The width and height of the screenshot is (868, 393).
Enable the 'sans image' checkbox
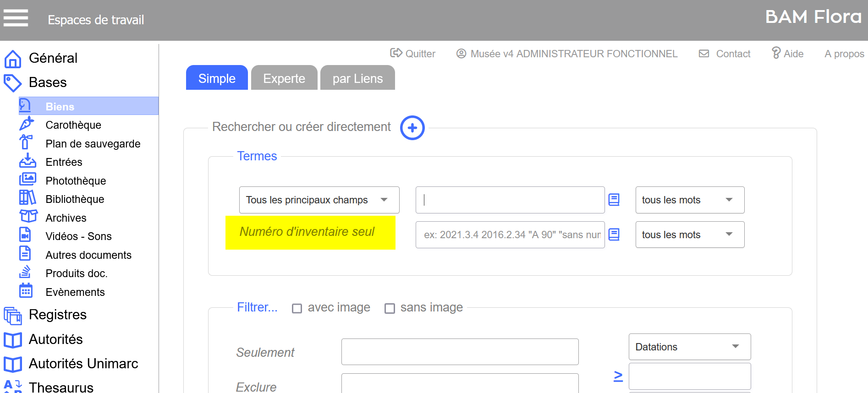tap(390, 308)
